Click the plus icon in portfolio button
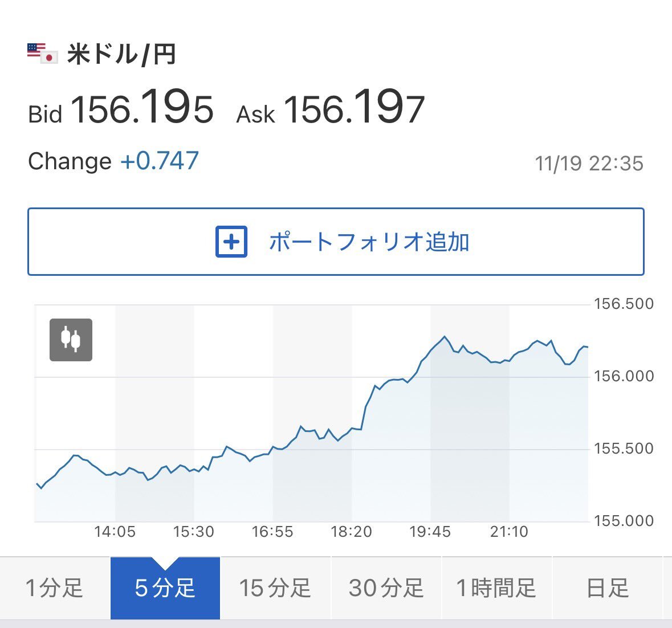Viewport: 672px width, 628px height. pos(231,242)
